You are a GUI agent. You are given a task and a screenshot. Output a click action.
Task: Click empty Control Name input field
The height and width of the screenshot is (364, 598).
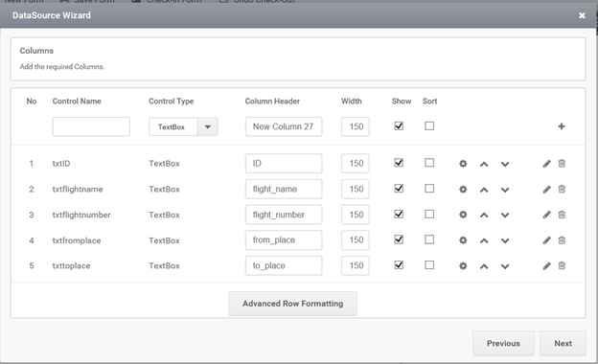click(91, 126)
